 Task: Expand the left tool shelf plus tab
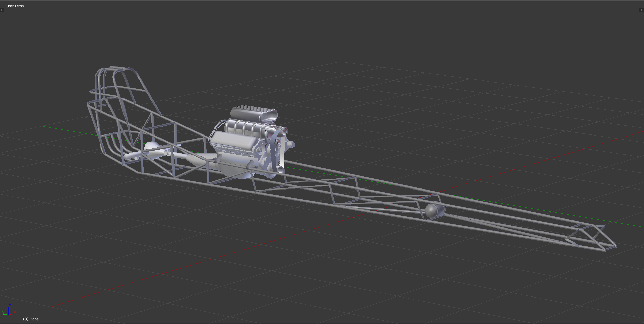pos(2,10)
